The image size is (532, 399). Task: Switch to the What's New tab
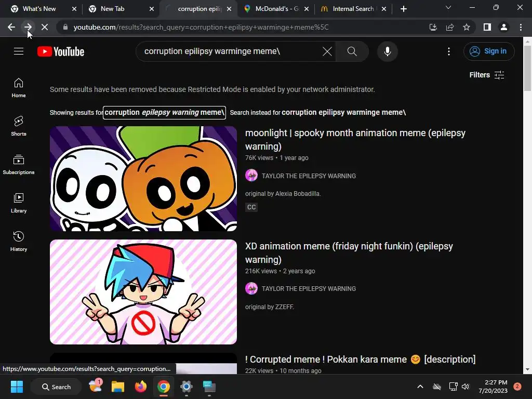point(39,9)
